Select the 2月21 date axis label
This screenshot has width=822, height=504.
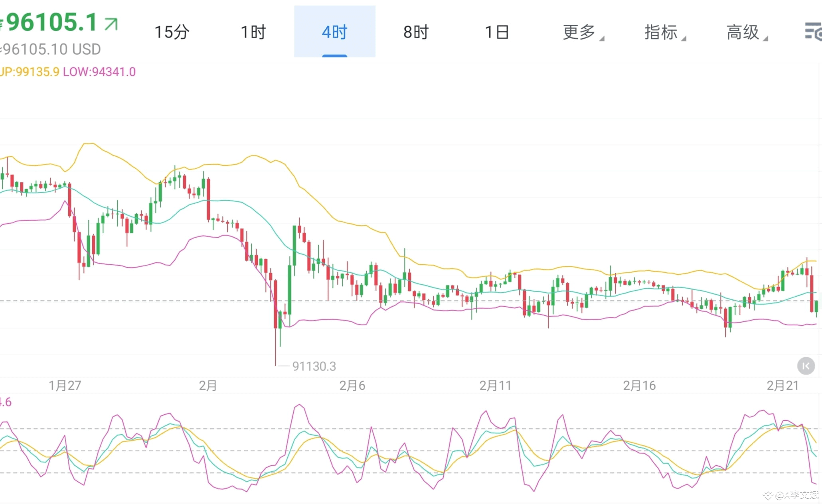[x=782, y=386]
